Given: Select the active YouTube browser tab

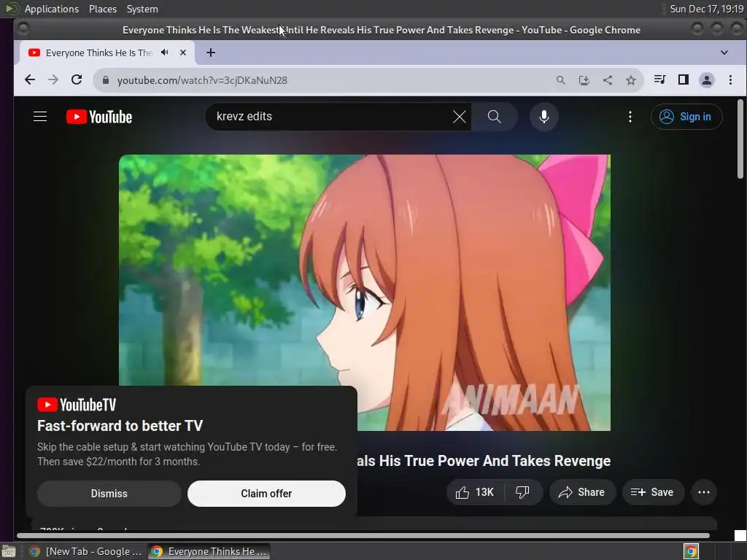Looking at the screenshot, I should 107,52.
